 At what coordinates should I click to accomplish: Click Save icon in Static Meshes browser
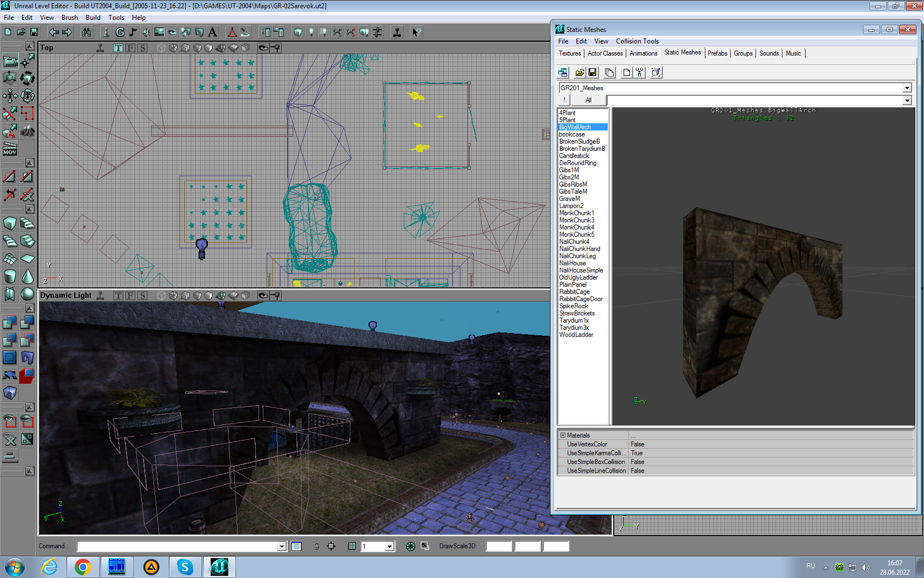point(592,73)
